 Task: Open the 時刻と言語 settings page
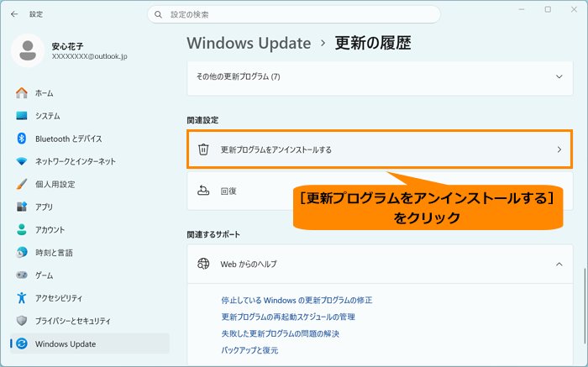(54, 253)
